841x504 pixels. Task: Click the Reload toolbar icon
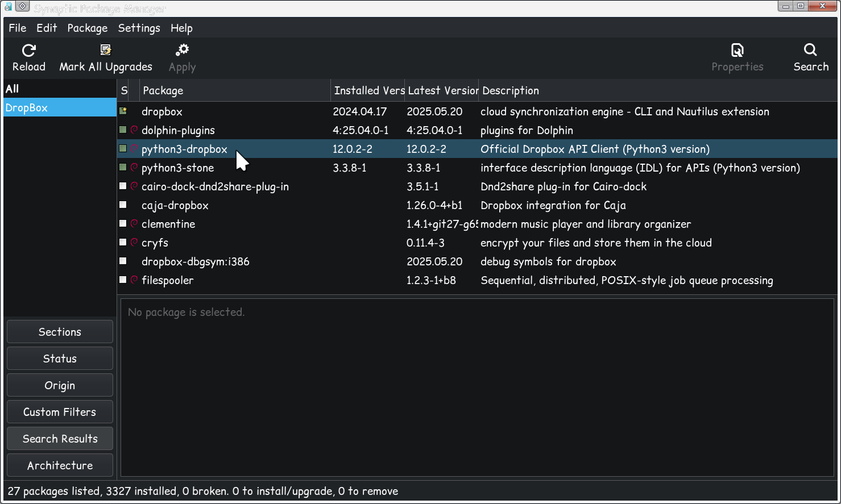[29, 51]
